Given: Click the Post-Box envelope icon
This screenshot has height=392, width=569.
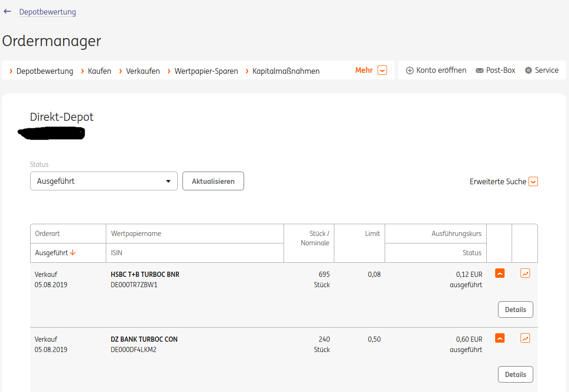Looking at the screenshot, I should click(x=480, y=71).
